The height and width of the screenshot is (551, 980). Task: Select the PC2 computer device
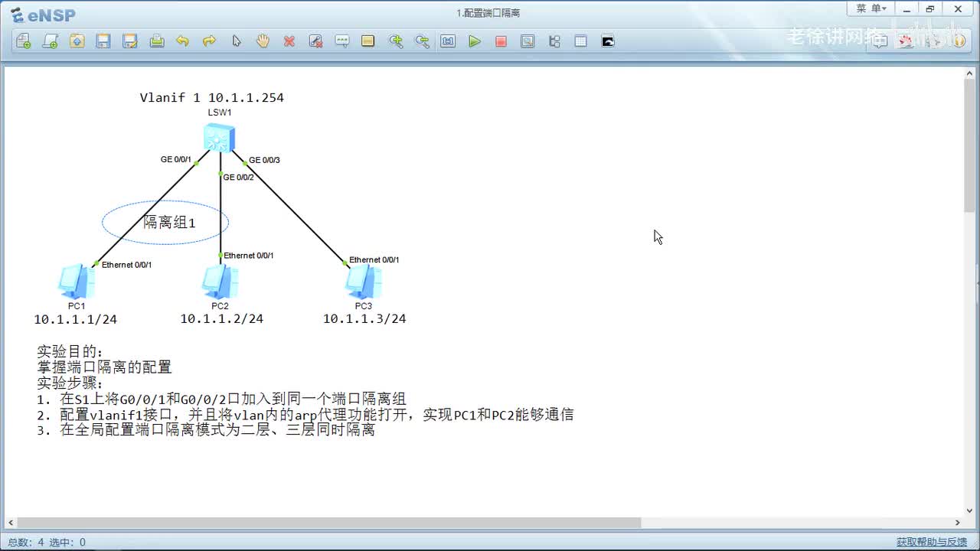220,282
